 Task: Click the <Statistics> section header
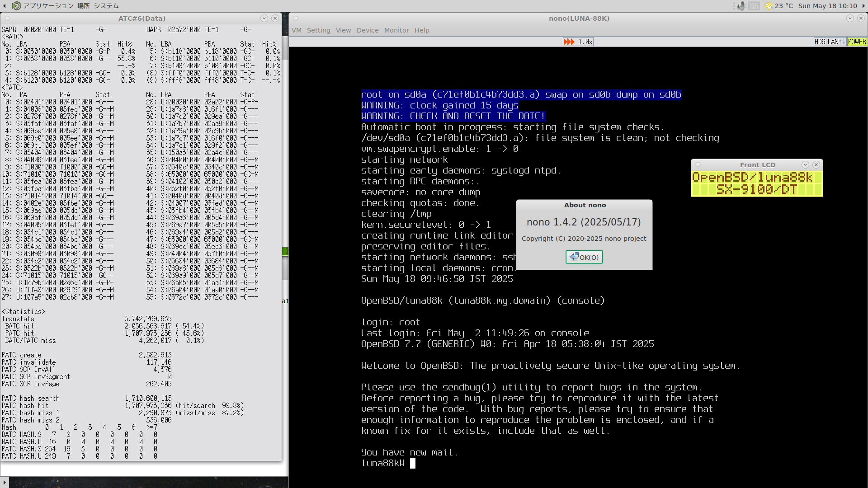point(23,312)
